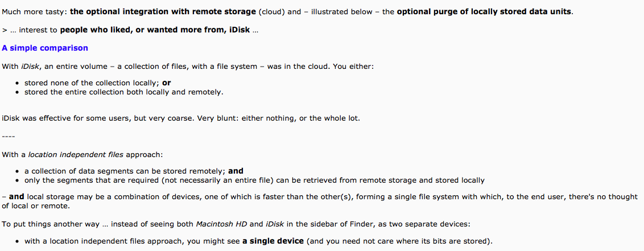This screenshot has width=644, height=251.
Task: Click the 'A simple comparison' blue heading
Action: [x=45, y=48]
